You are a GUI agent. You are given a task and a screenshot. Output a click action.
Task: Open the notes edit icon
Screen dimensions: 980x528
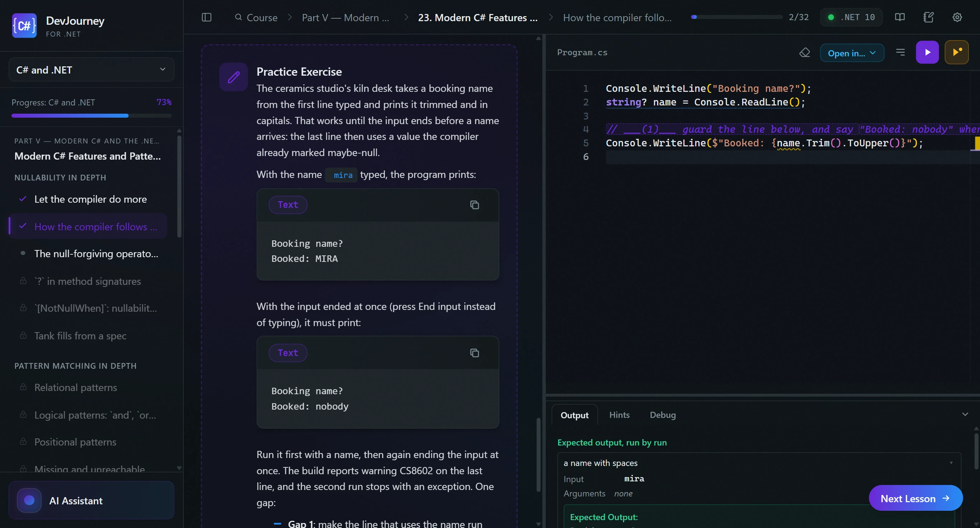pos(928,18)
